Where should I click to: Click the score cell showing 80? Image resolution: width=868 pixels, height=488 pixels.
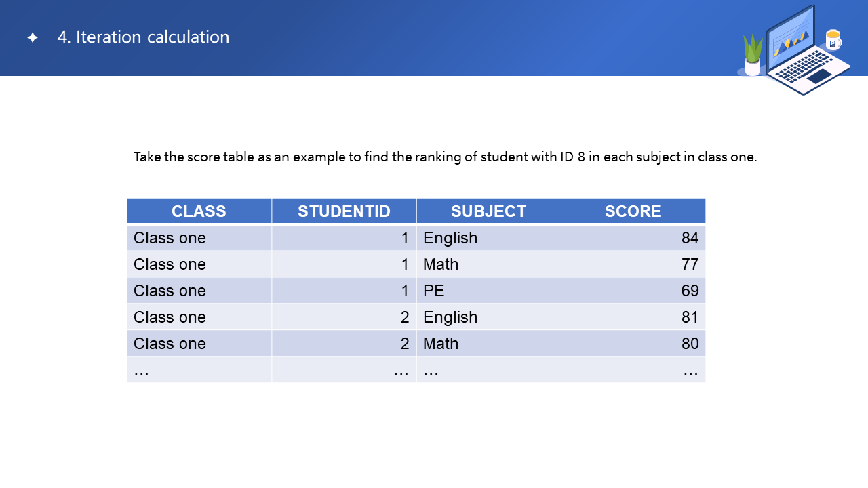point(690,344)
